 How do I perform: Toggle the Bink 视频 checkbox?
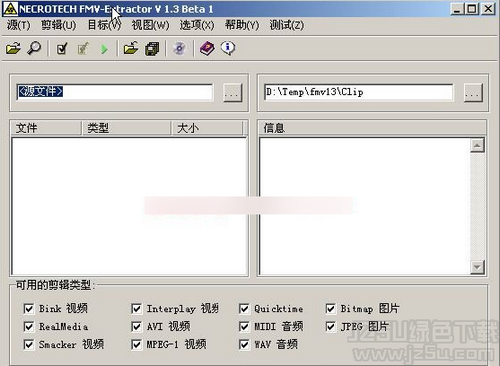(x=29, y=308)
